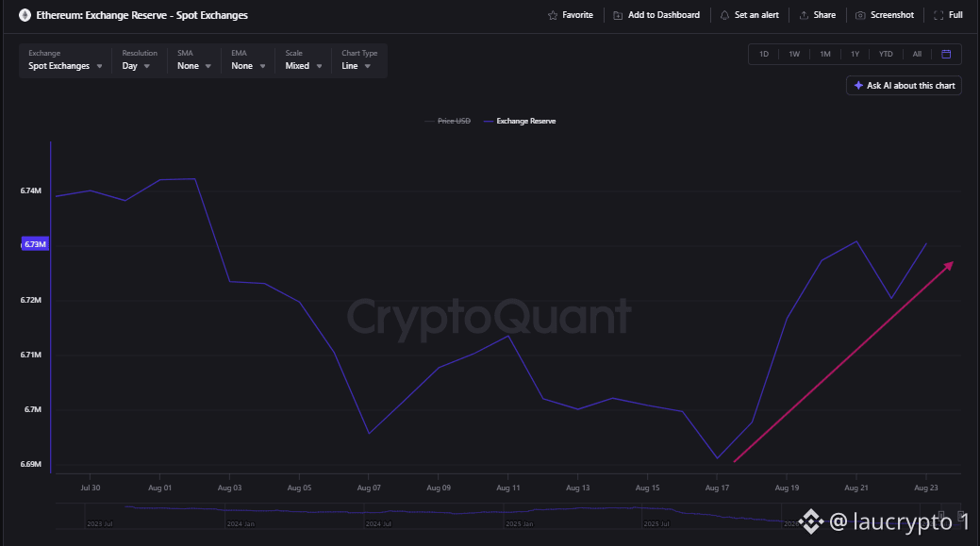The height and width of the screenshot is (546, 980).
Task: Click the Aug 23 axis label
Action: pos(925,488)
